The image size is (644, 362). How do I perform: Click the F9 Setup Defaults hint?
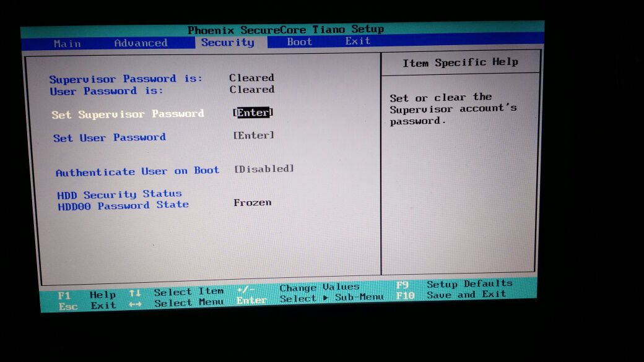455,285
